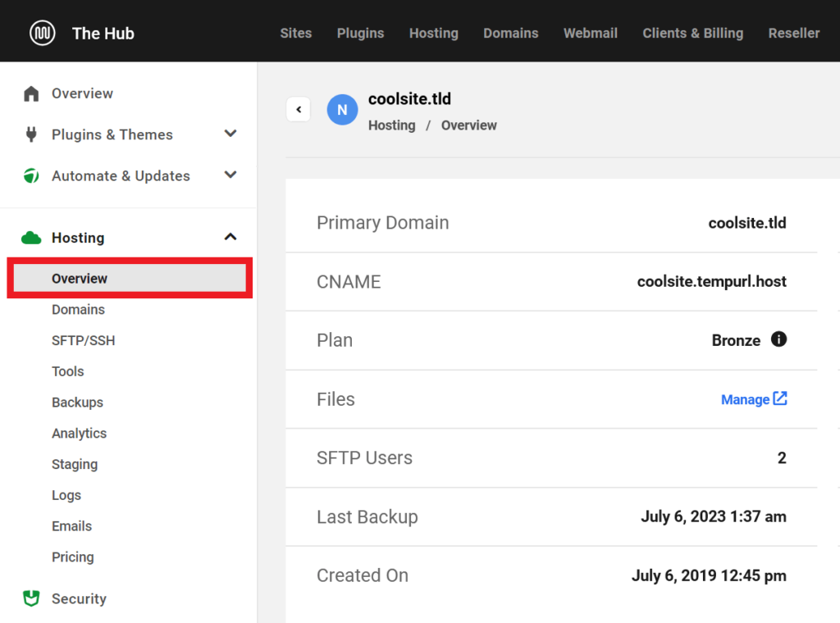Open sidebar Overview at the top

pos(82,93)
